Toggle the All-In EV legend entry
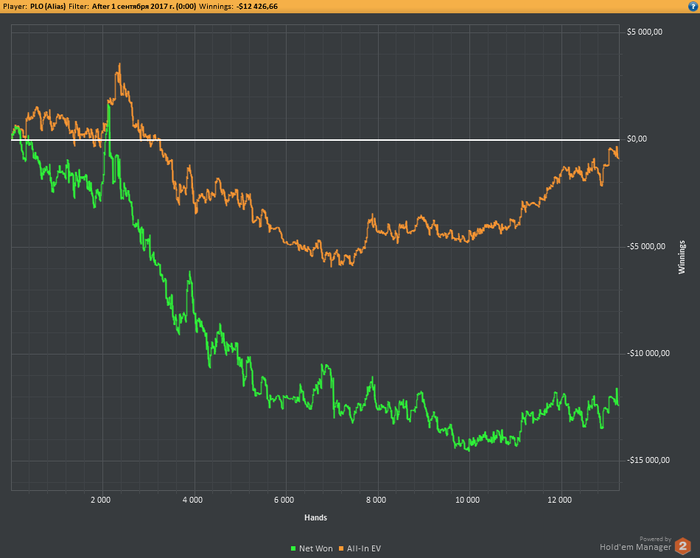The image size is (700, 558). pos(360,549)
